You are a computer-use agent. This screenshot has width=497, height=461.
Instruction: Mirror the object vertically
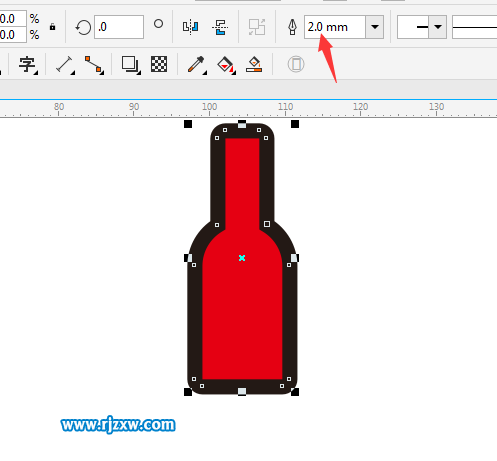(220, 27)
